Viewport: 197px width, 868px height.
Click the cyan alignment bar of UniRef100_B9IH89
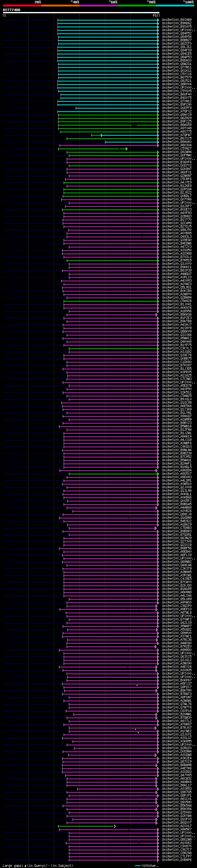pos(108,20)
